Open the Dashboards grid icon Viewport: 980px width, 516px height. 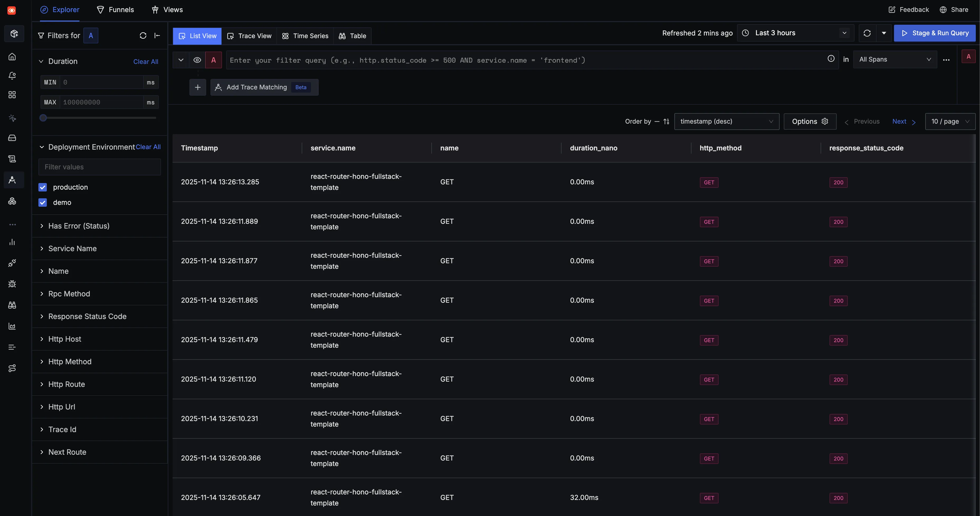coord(12,95)
